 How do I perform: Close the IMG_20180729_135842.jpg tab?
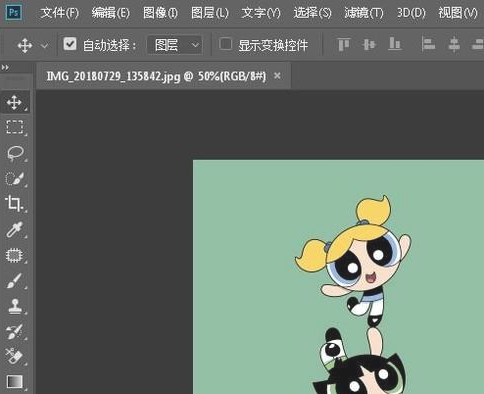277,76
